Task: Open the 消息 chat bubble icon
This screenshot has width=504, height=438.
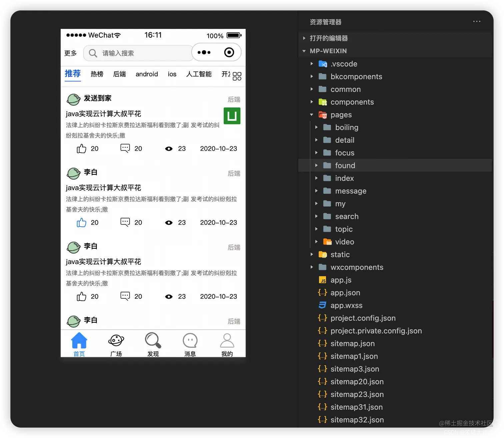Action: tap(190, 341)
